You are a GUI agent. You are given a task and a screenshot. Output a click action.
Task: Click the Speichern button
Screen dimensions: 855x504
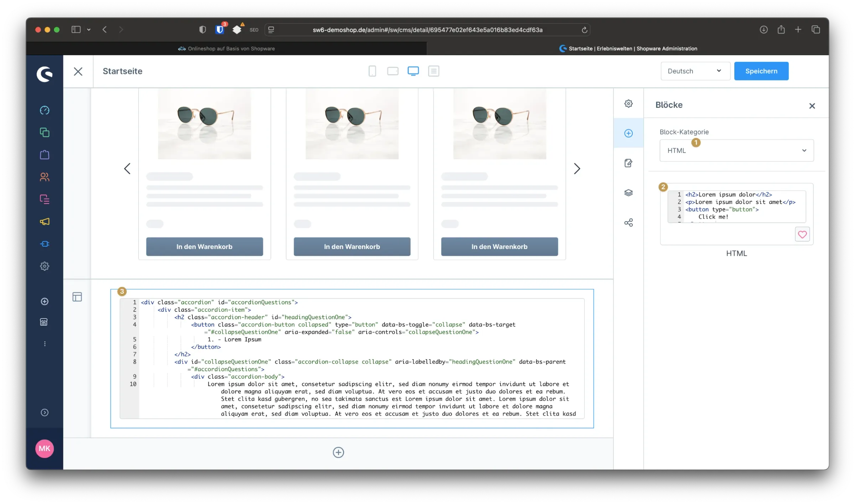click(761, 71)
